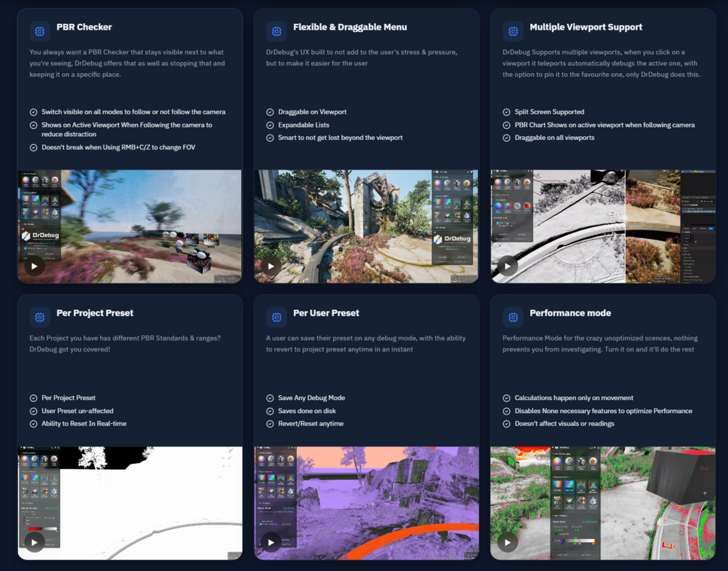The width and height of the screenshot is (728, 571).
Task: Click the PBR Checker heading
Action: (x=84, y=27)
